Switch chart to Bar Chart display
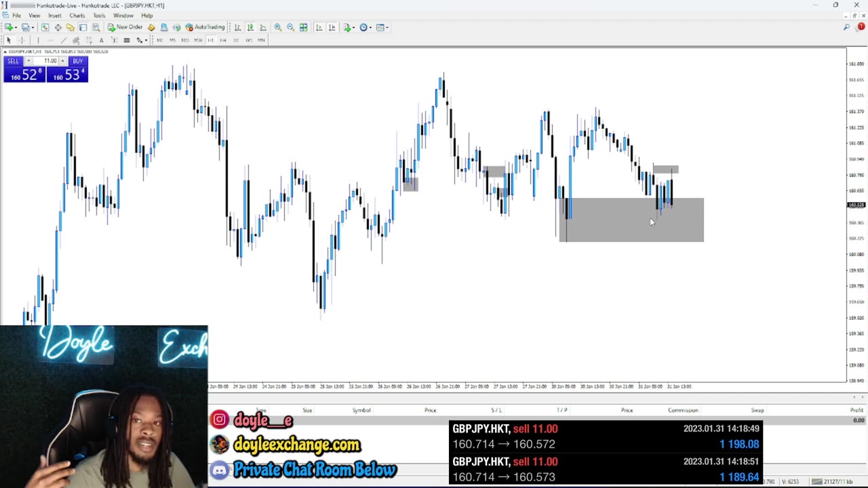 (237, 27)
